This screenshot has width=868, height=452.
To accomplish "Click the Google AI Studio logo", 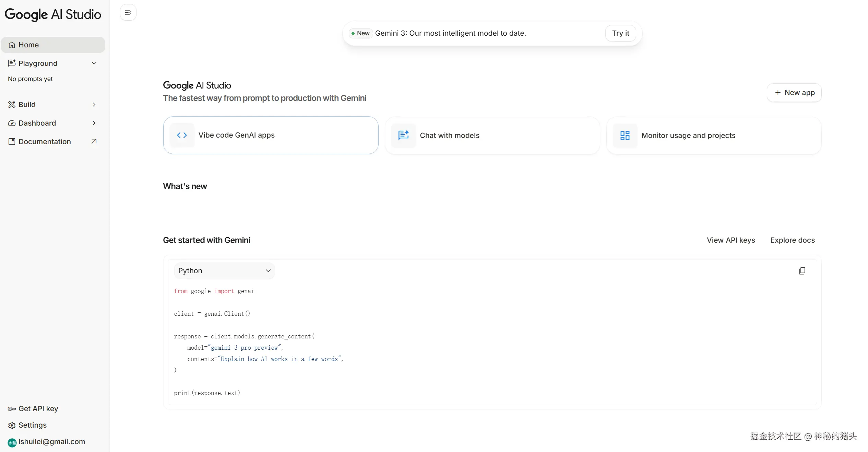I will [53, 14].
